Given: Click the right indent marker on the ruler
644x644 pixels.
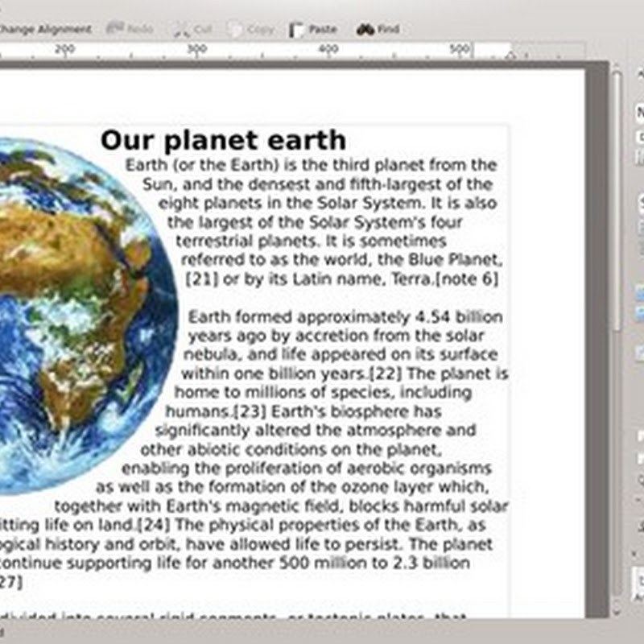Looking at the screenshot, I should point(510,54).
